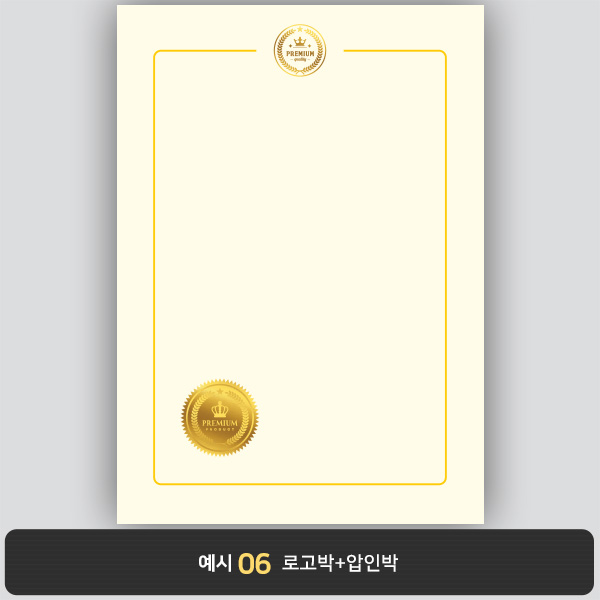Click the PREMIUM text on the gold seal
600x600 pixels.
point(220,423)
